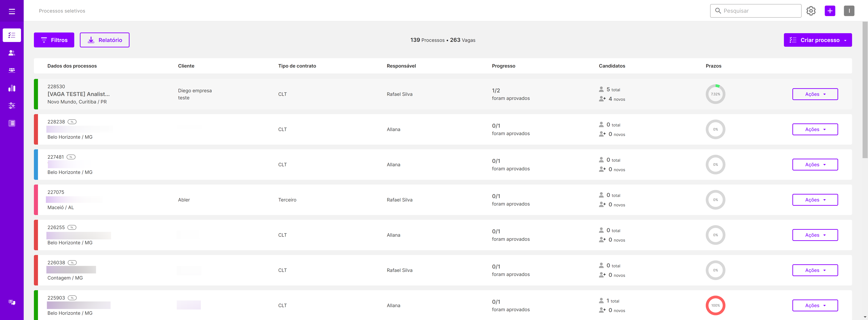Click the purple plus button in header

pyautogui.click(x=830, y=11)
